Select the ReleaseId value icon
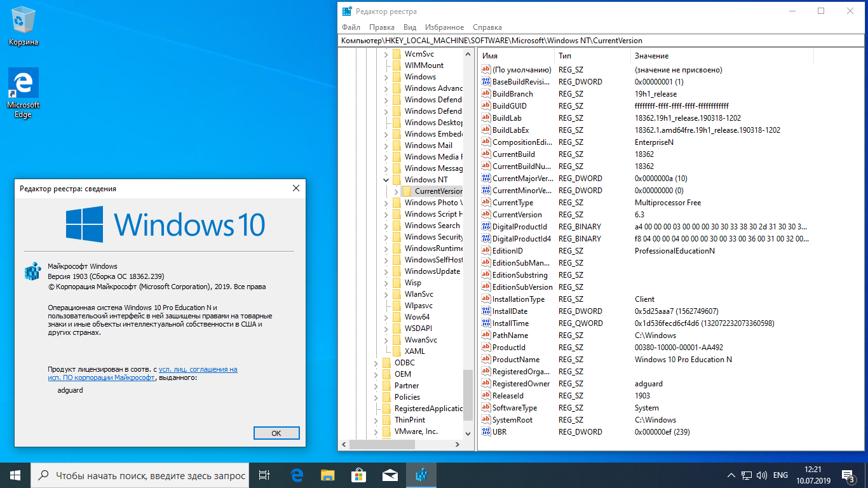 [486, 396]
